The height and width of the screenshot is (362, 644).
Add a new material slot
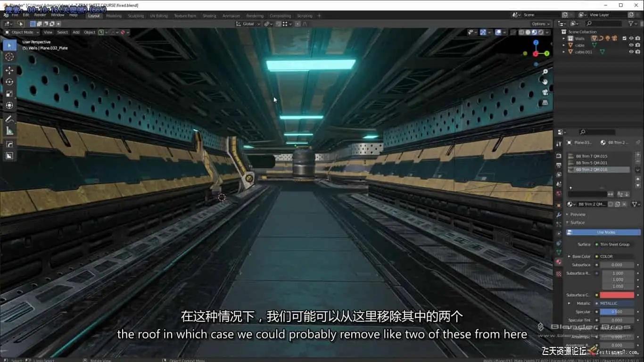(x=638, y=155)
